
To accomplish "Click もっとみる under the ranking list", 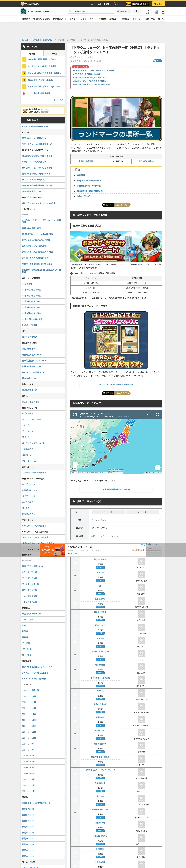I will (58, 100).
